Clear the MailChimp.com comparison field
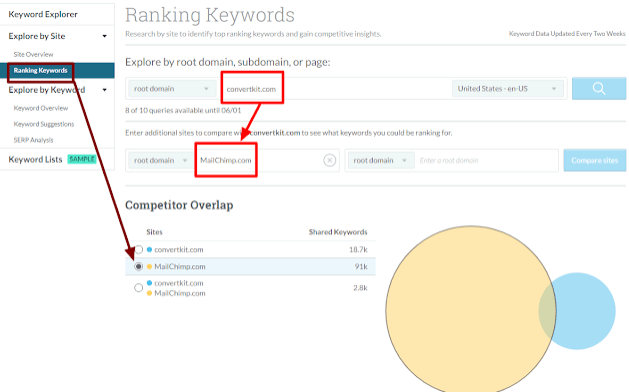The height and width of the screenshot is (392, 629). [x=329, y=160]
